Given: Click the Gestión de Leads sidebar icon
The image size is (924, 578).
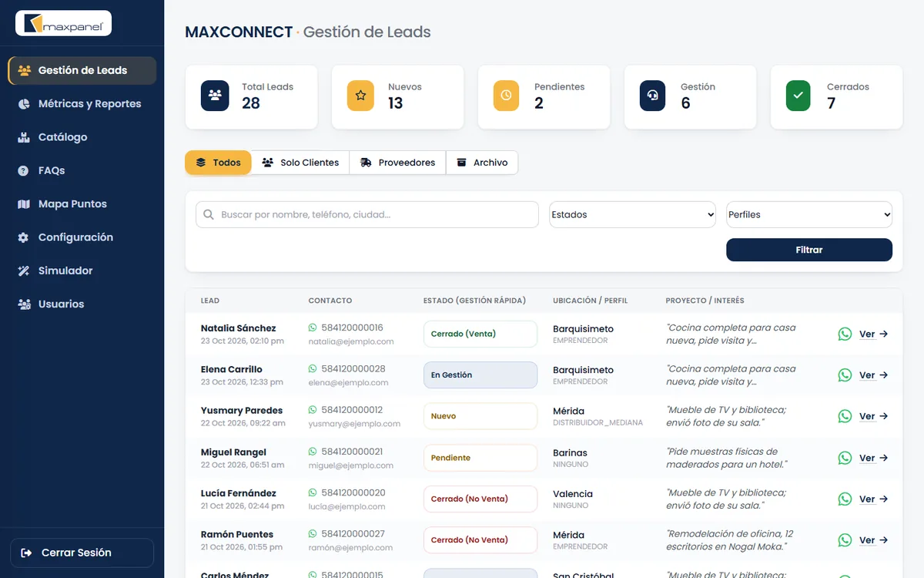Looking at the screenshot, I should 24,70.
